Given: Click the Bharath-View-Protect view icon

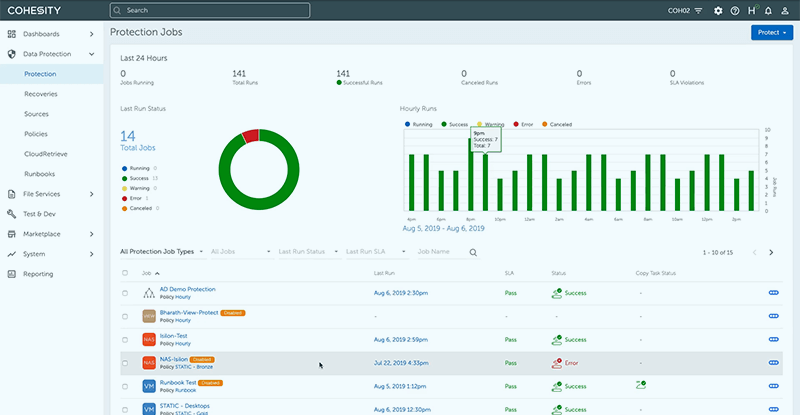Looking at the screenshot, I should 149,316.
